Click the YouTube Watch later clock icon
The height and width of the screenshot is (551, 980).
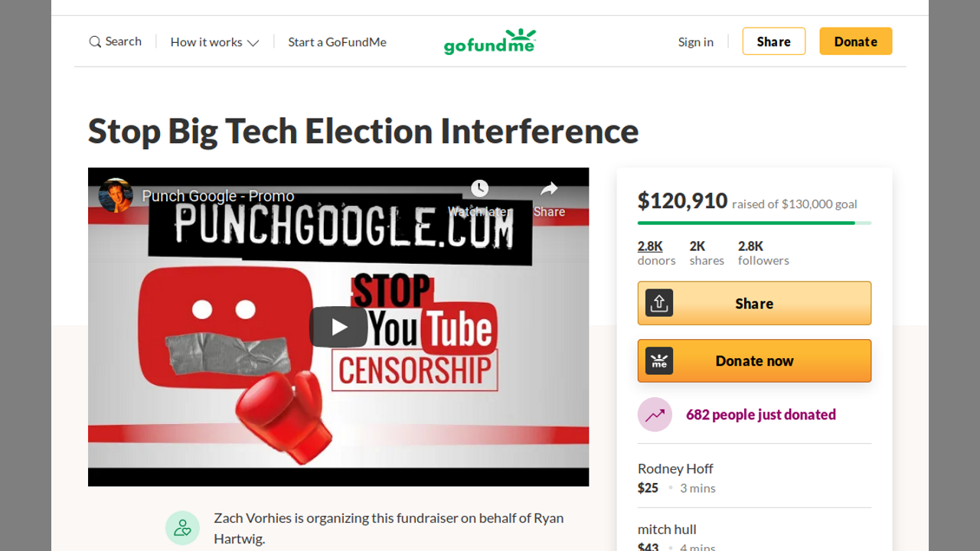[479, 188]
